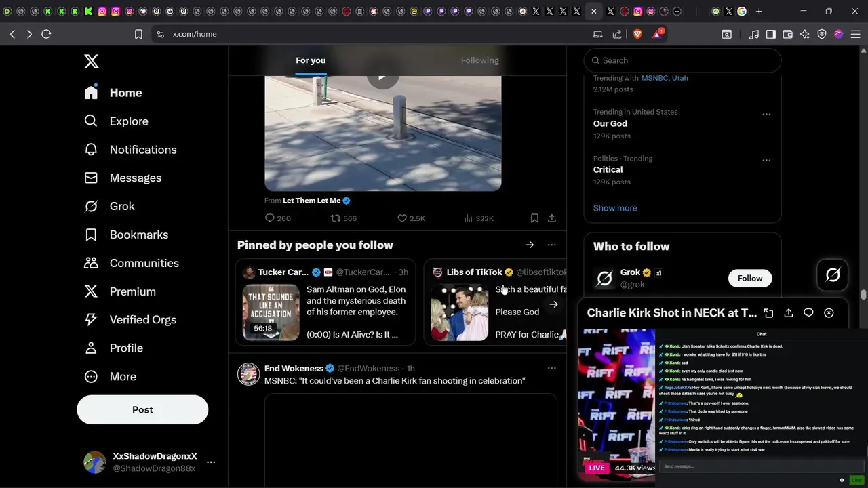Open chat settings gear icon
Image resolution: width=868 pixels, height=488 pixels.
tap(842, 480)
